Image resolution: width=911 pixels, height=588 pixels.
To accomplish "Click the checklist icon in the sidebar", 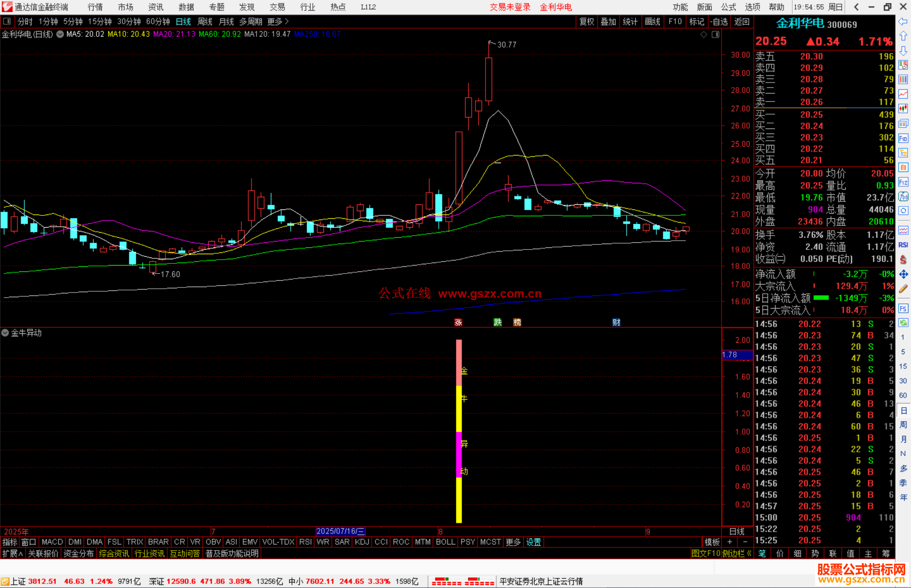I will click(x=903, y=65).
